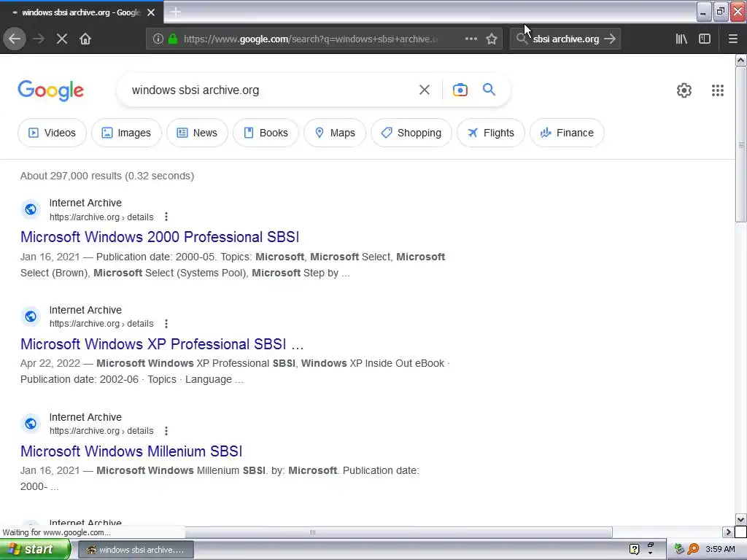The width and height of the screenshot is (747, 560).
Task: Clear the Google search query
Action: pos(425,90)
